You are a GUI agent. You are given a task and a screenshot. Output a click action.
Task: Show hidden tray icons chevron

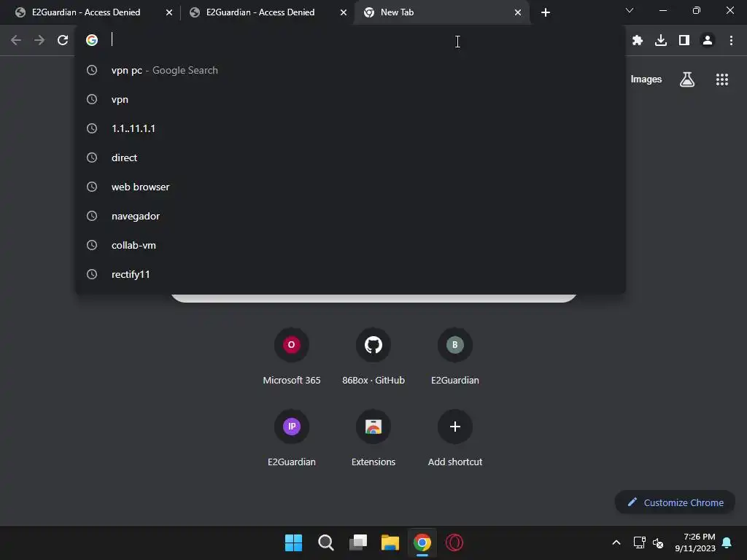pyautogui.click(x=616, y=542)
